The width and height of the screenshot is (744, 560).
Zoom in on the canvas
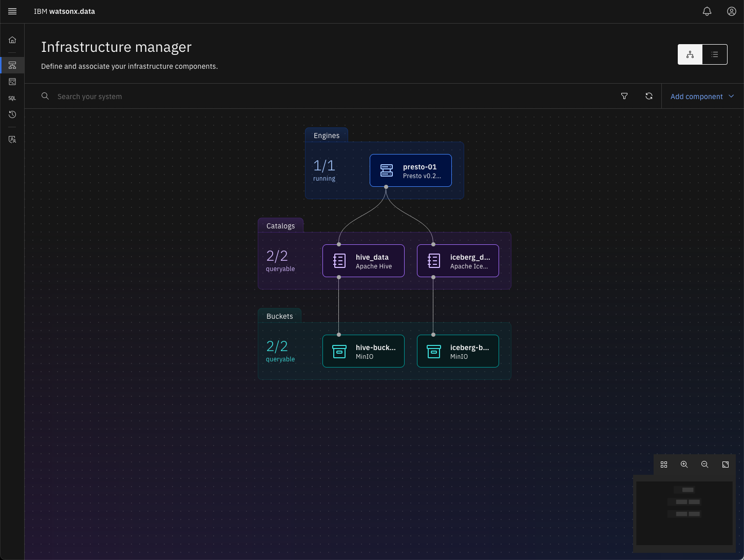pyautogui.click(x=684, y=465)
